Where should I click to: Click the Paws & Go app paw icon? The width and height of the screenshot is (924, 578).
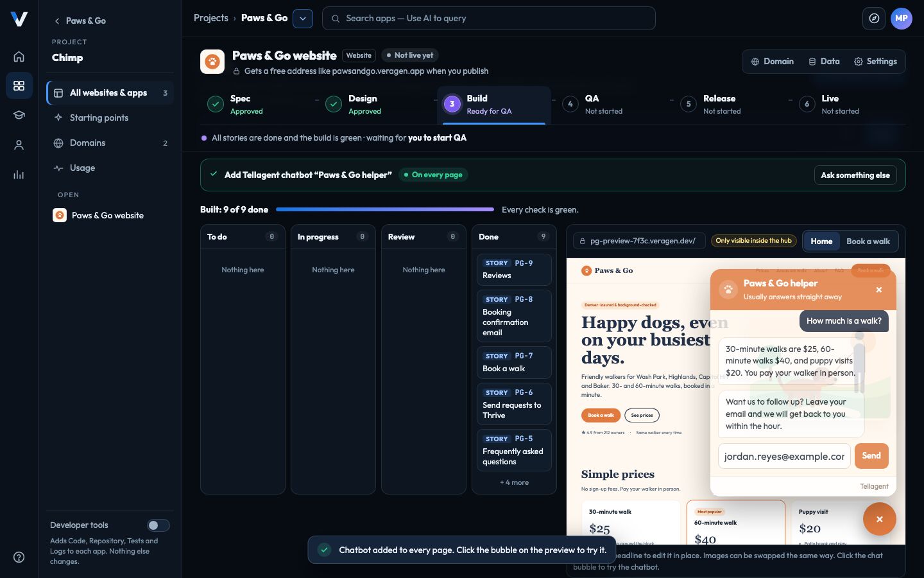point(212,62)
